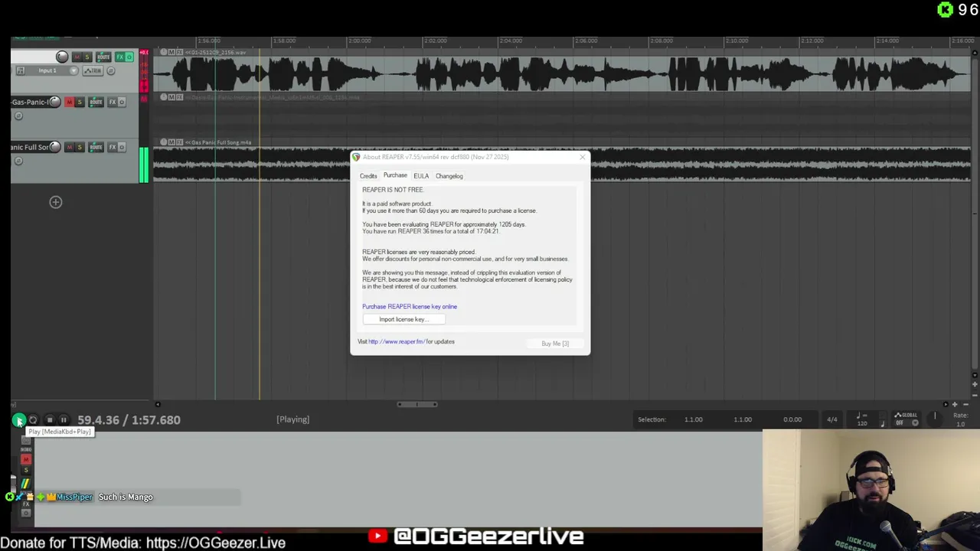Click the MissPiper chat username
This screenshot has height=551, width=980.
coord(74,497)
